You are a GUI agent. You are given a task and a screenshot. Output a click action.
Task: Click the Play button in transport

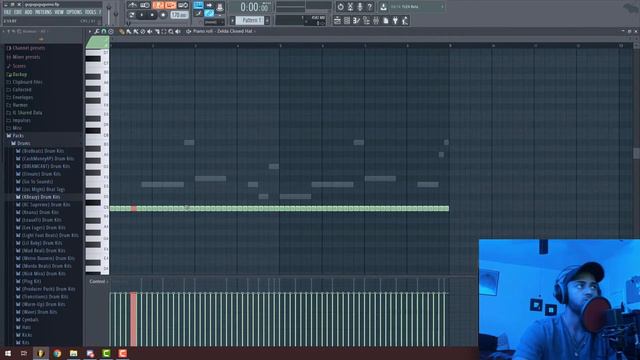tap(141, 15)
